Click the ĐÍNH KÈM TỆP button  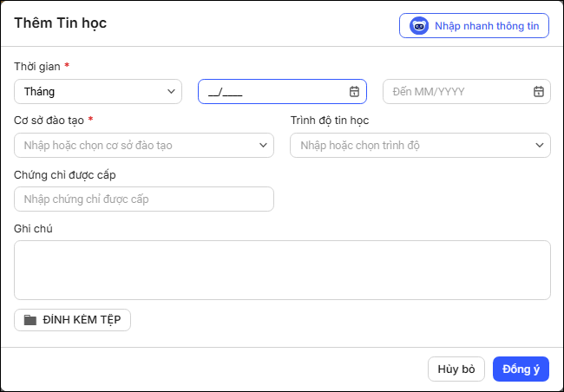[72, 320]
